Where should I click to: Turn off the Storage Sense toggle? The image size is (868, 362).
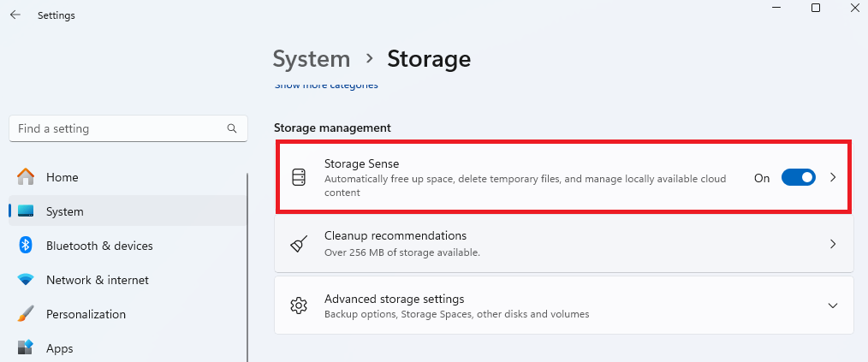coord(798,178)
